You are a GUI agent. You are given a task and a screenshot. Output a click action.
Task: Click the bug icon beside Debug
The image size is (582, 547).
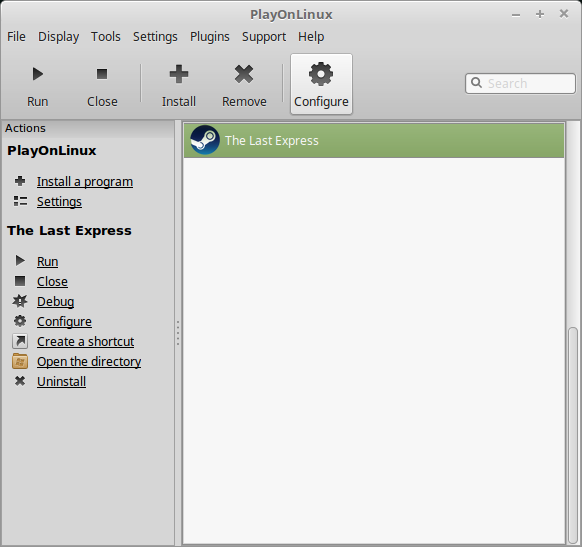pyautogui.click(x=20, y=301)
